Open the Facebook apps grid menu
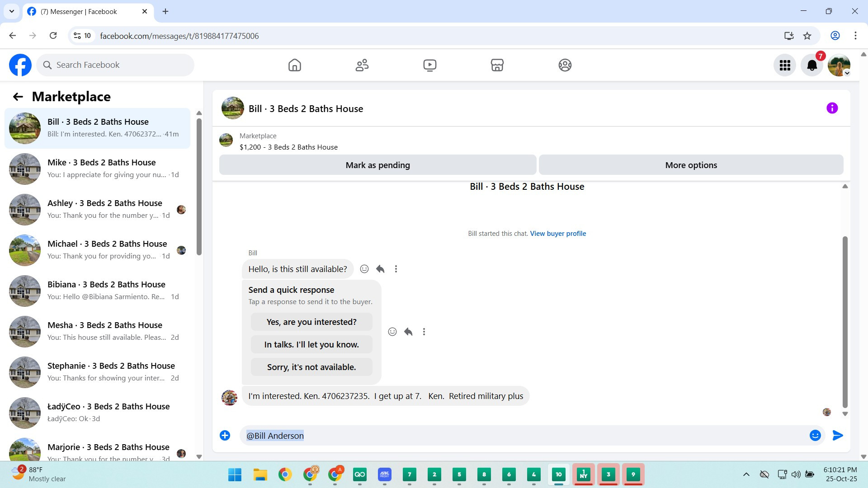868x488 pixels. coord(784,66)
